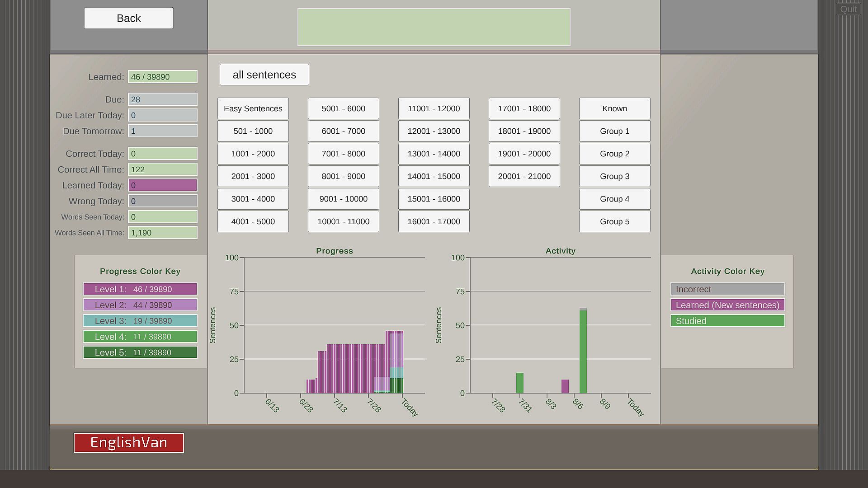
Task: Select the 20001 - 21000 range
Action: coord(524,176)
